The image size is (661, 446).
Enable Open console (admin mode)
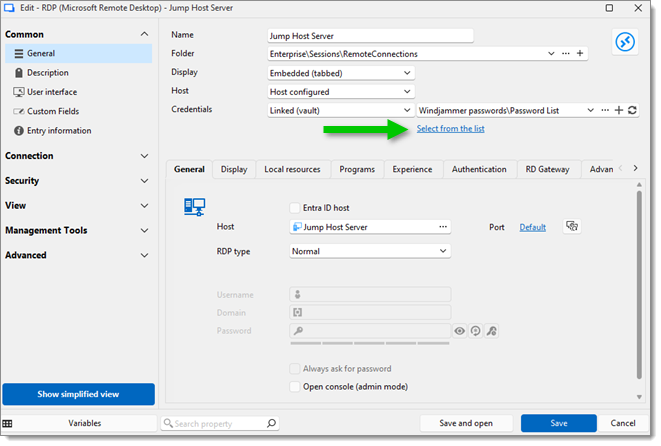(295, 387)
